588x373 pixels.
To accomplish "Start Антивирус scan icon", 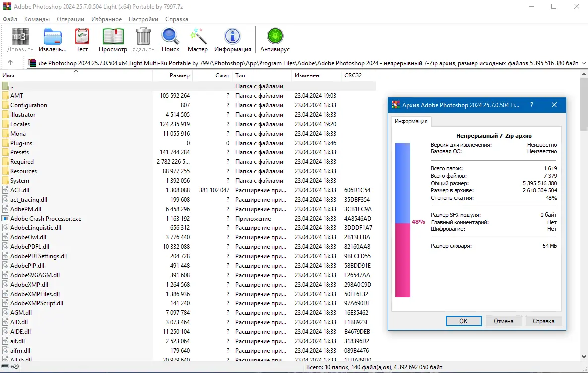I will pyautogui.click(x=275, y=37).
